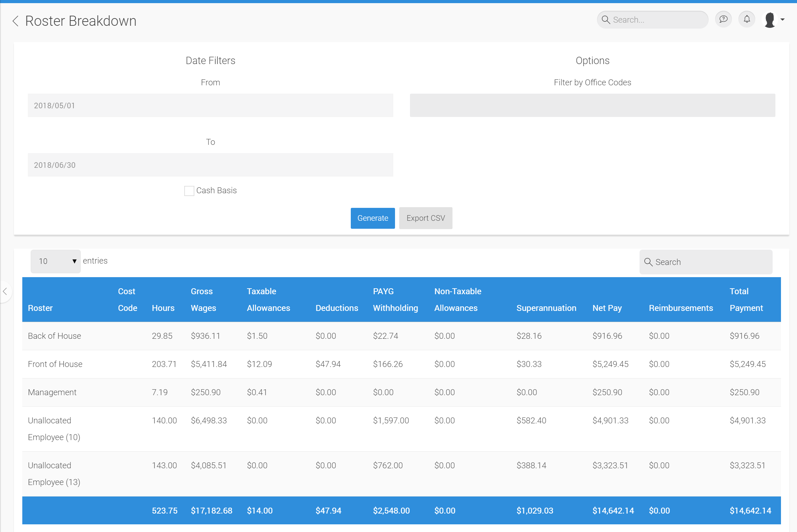
Task: Click the user profile avatar
Action: [769, 19]
